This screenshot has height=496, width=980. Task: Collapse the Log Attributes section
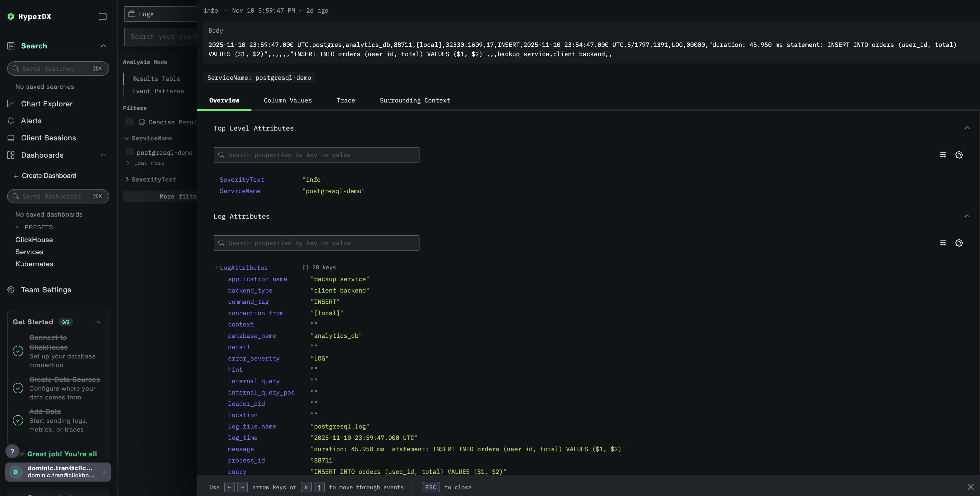pyautogui.click(x=967, y=216)
